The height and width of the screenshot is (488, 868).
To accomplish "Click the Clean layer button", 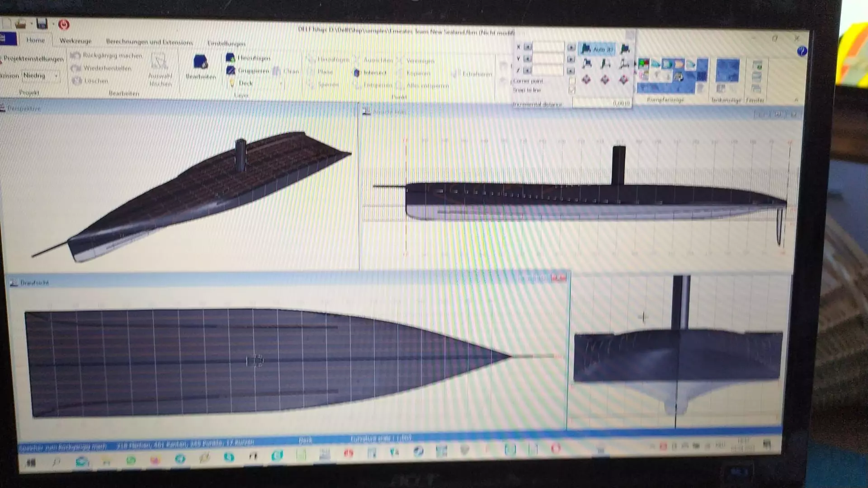I will pos(286,71).
